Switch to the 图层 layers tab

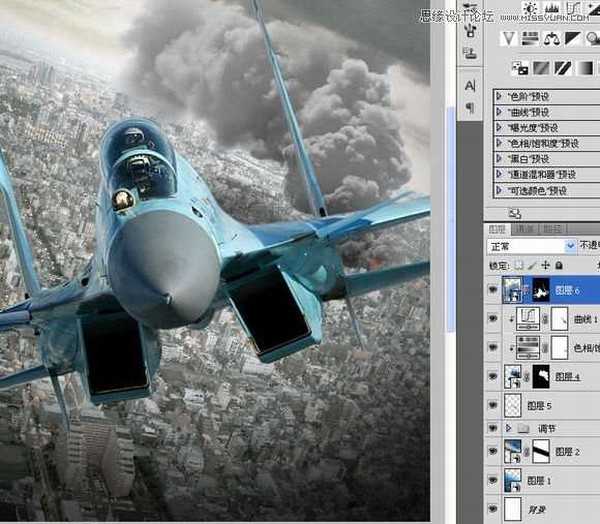pyautogui.click(x=495, y=227)
